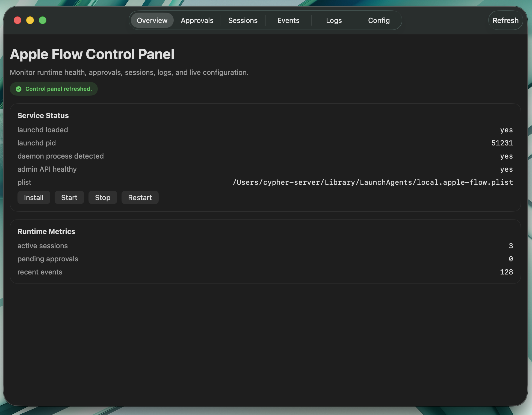Stop the Apple Flow service

[103, 197]
